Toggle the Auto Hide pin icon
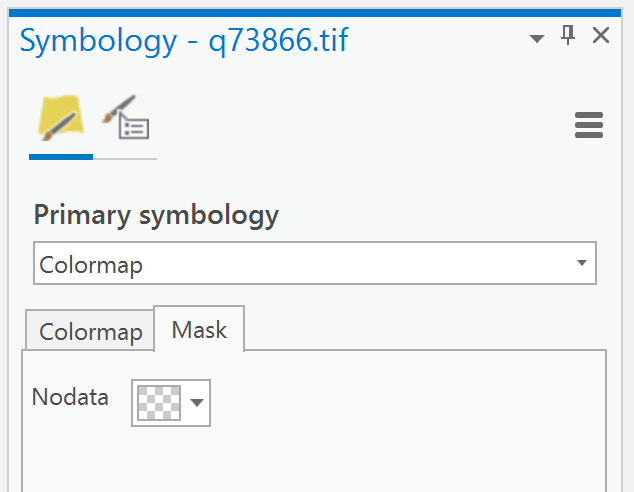The height and width of the screenshot is (492, 634). (x=568, y=37)
